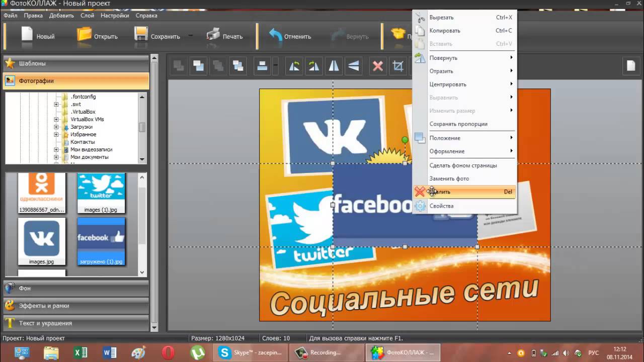The image size is (644, 362).
Task: Click the green rotation handle on photo
Action: coord(405,140)
